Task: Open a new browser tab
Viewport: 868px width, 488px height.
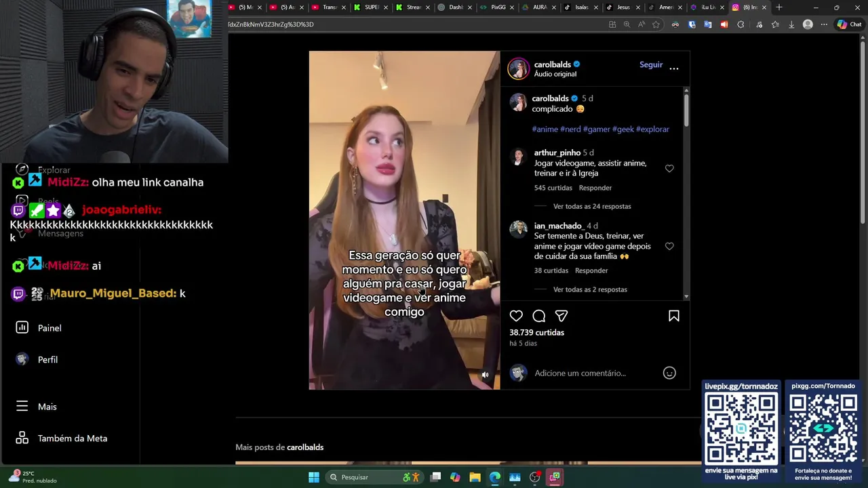Action: [x=779, y=7]
